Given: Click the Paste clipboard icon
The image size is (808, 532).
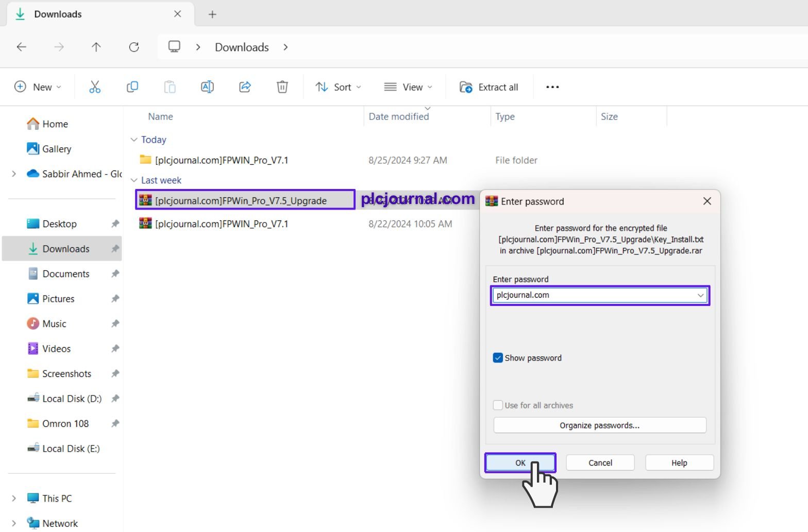Looking at the screenshot, I should pos(170,87).
